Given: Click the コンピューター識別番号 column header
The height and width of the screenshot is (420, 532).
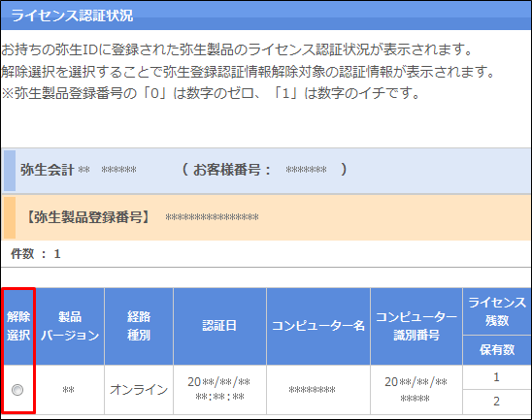Looking at the screenshot, I should [416, 326].
